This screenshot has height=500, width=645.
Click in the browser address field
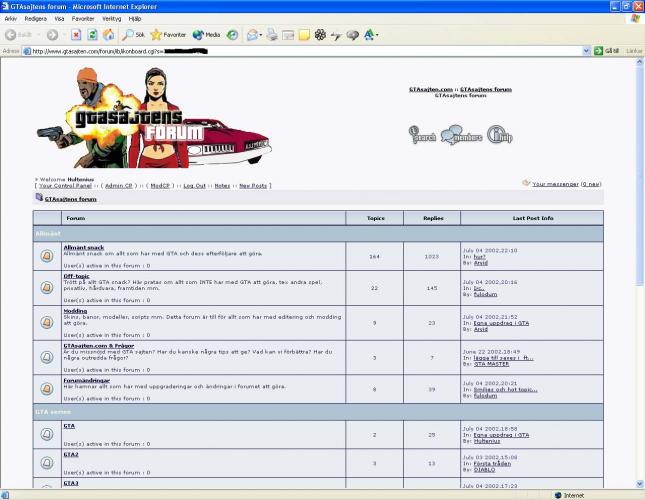coord(300,50)
